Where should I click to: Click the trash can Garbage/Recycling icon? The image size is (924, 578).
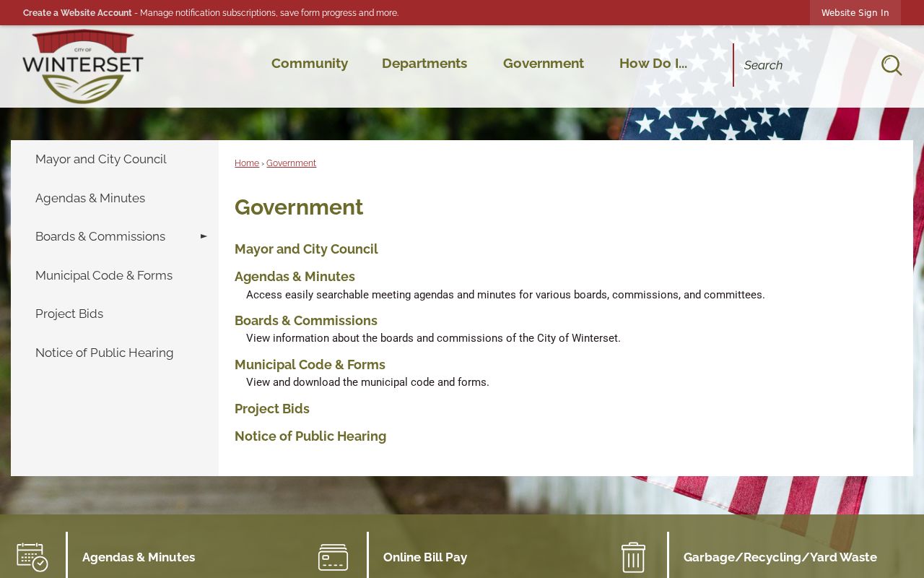pyautogui.click(x=633, y=557)
